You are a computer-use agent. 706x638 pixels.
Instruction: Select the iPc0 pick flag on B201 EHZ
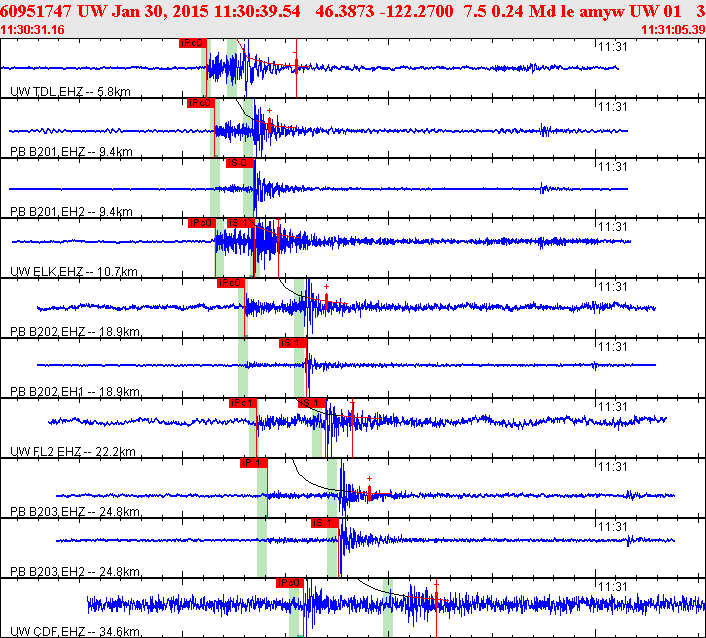[x=201, y=103]
